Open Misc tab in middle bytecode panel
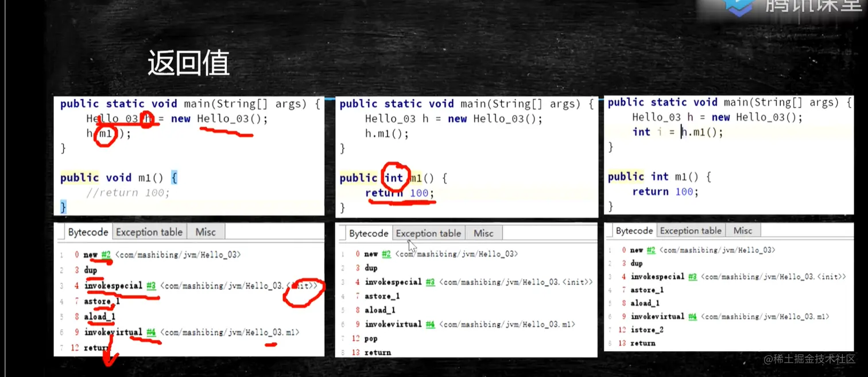 [483, 233]
